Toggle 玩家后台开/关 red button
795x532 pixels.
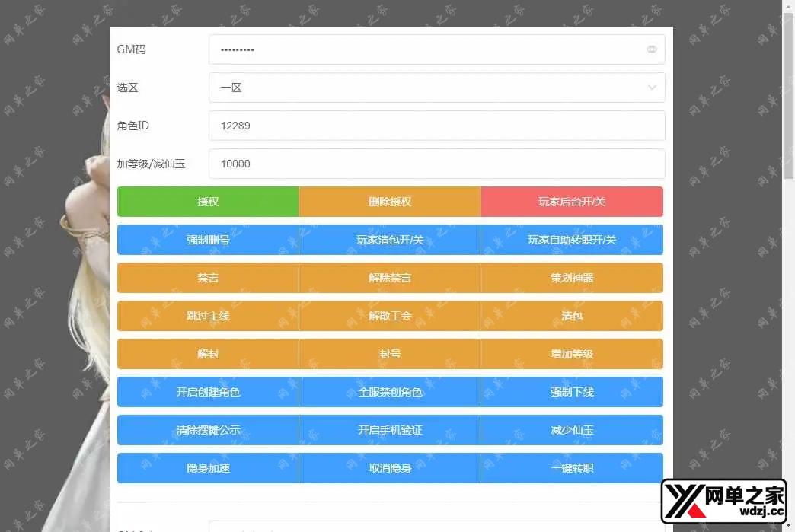pyautogui.click(x=572, y=202)
